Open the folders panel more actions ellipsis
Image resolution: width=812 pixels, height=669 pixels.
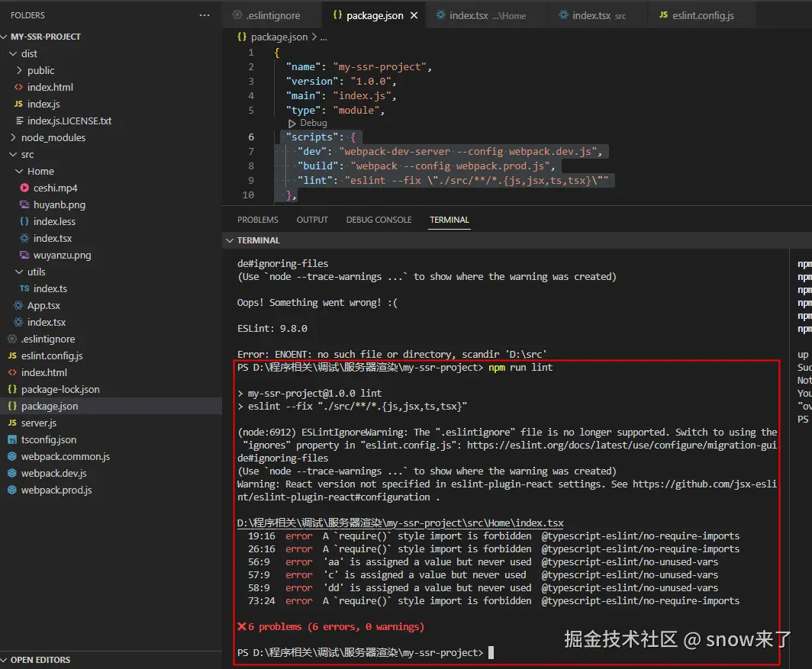(x=205, y=15)
